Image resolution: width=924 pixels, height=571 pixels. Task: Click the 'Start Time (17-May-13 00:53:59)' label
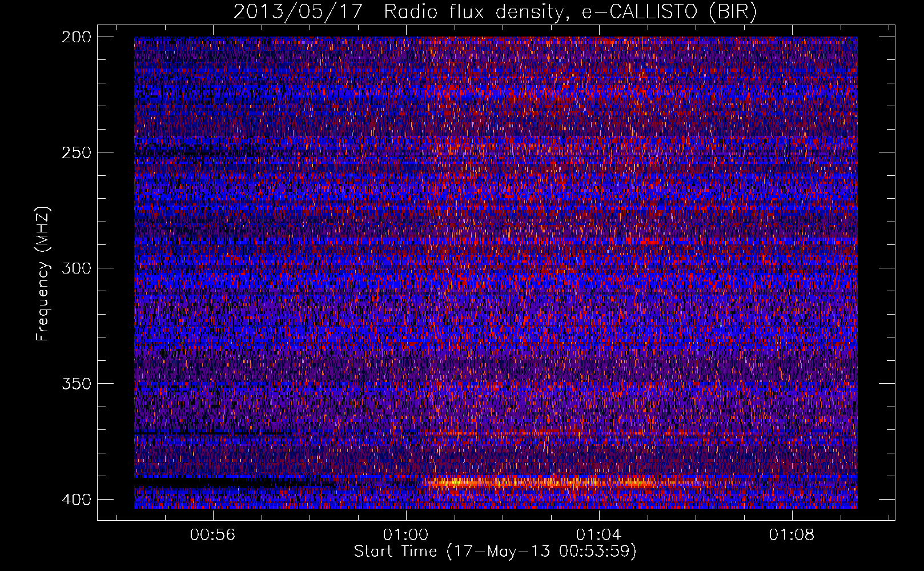[495, 552]
